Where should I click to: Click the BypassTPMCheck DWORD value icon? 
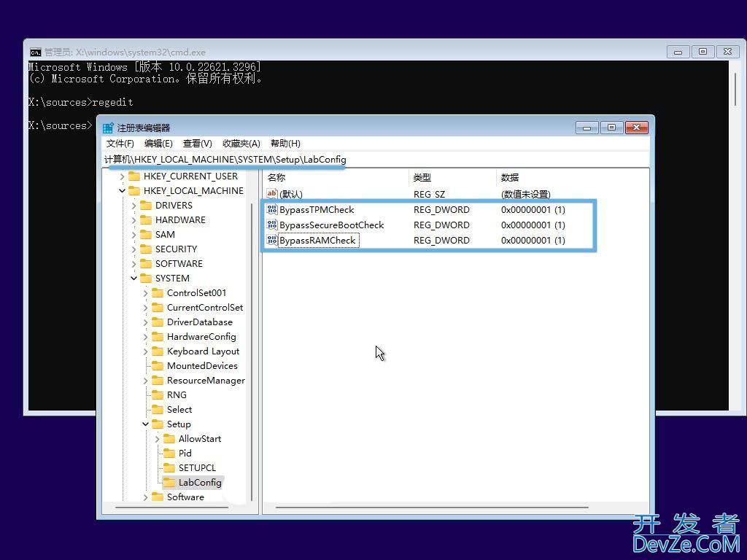272,209
